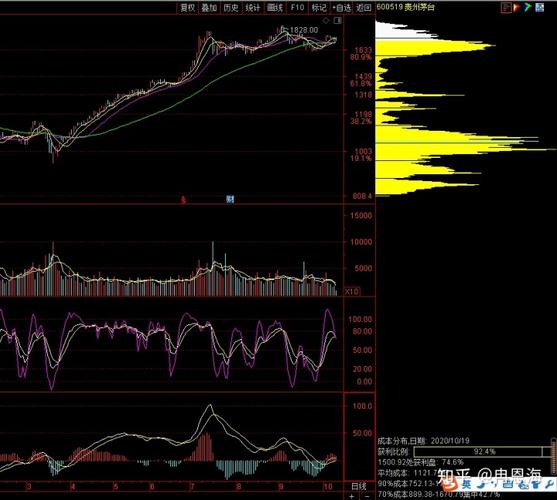Click the diamond icon above the price chart

[326, 21]
